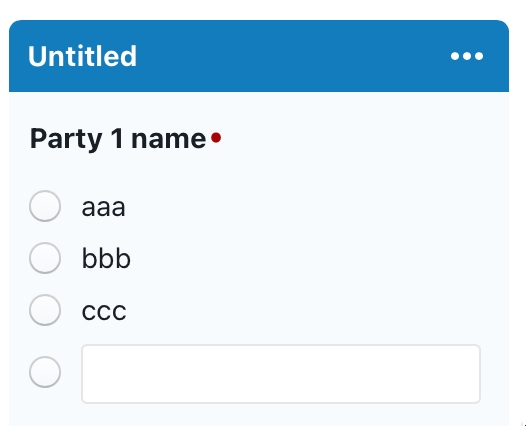Click the blue header bar beside Untitled
Viewport: 526px width, 426px height.
click(x=292, y=56)
